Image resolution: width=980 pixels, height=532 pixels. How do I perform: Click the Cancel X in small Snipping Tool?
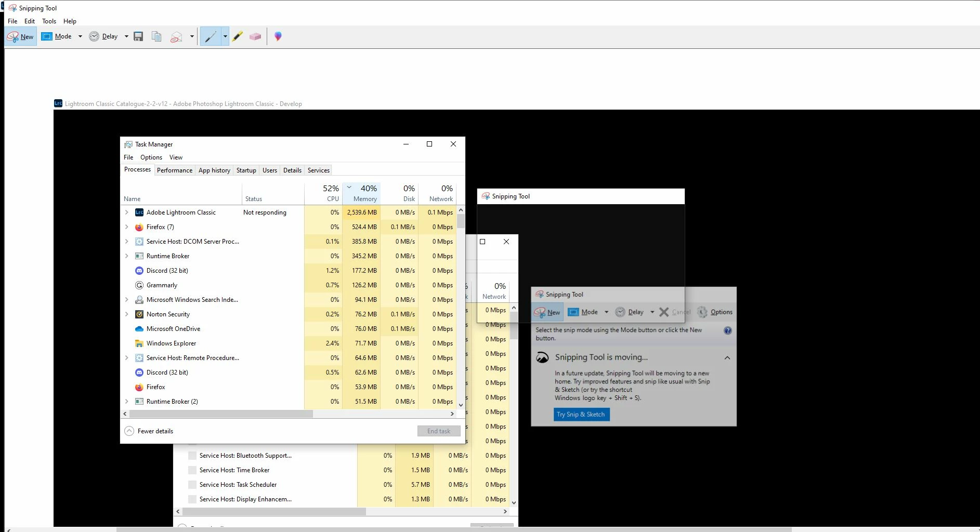point(664,312)
